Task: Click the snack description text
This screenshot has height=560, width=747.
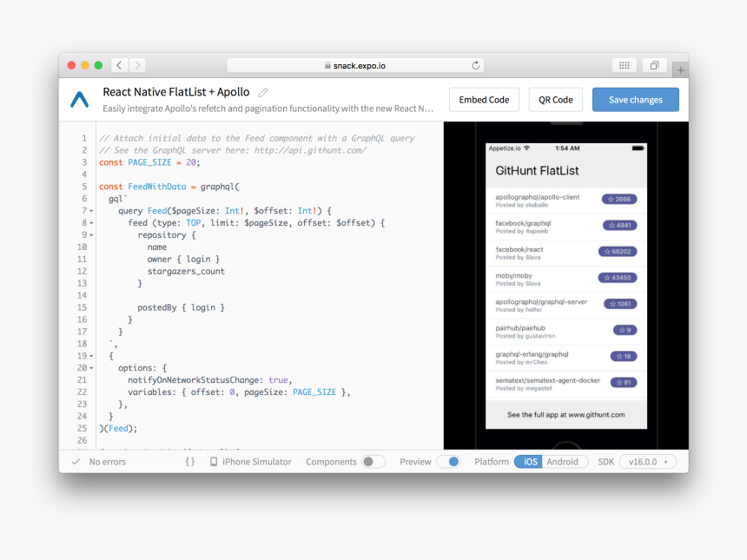Action: [x=268, y=109]
